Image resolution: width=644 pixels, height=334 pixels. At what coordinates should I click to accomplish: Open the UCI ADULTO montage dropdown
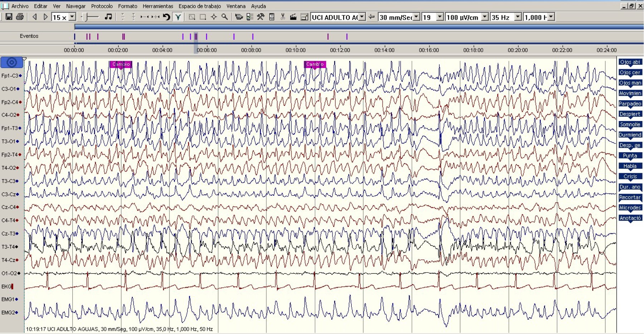pyautogui.click(x=362, y=17)
